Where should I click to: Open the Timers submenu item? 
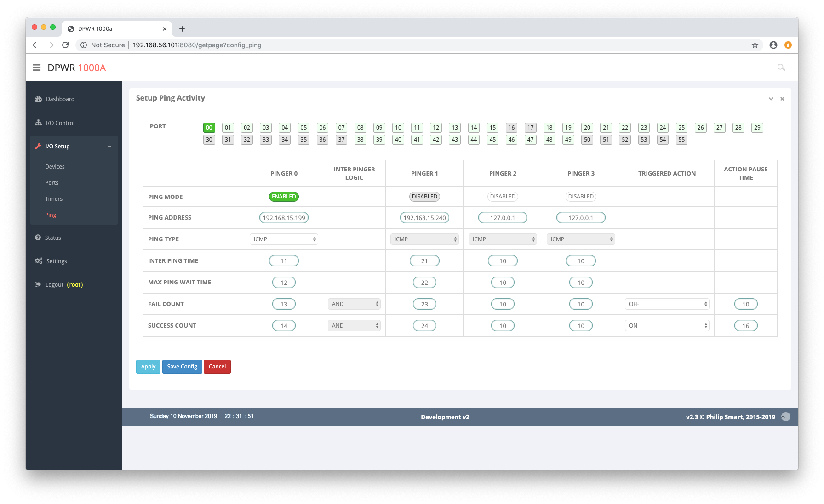54,199
